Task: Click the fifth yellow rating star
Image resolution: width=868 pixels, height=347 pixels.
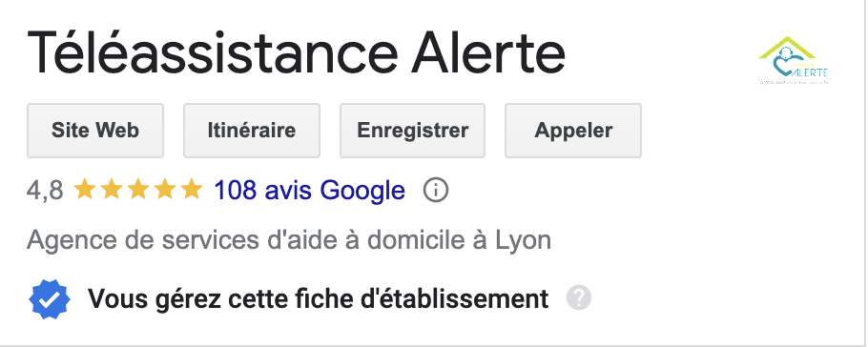Action: tap(192, 190)
